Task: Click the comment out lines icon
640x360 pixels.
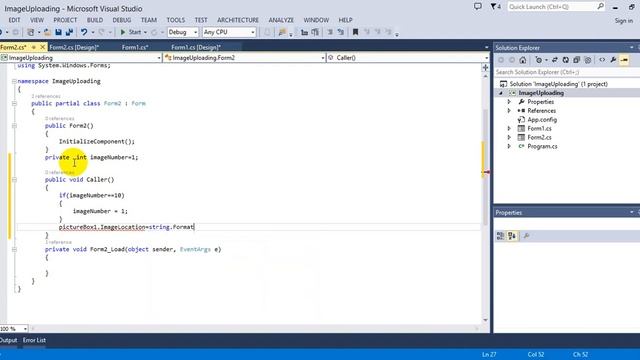Action: [330, 32]
